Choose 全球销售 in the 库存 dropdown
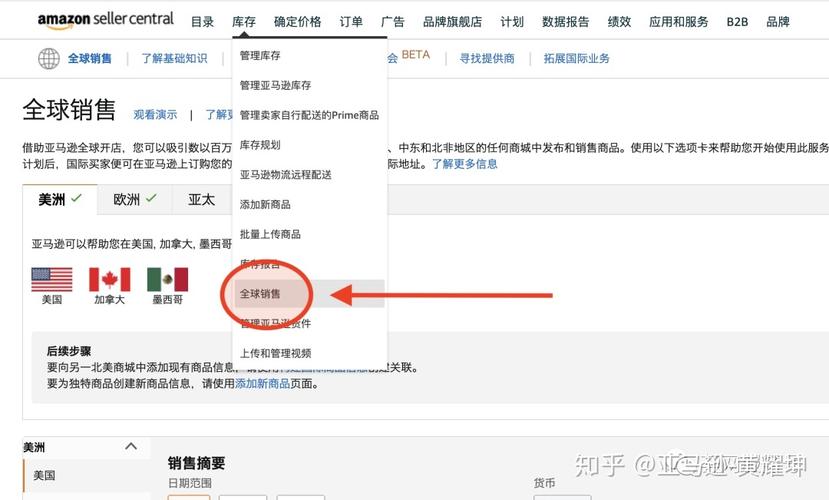 pos(309,293)
